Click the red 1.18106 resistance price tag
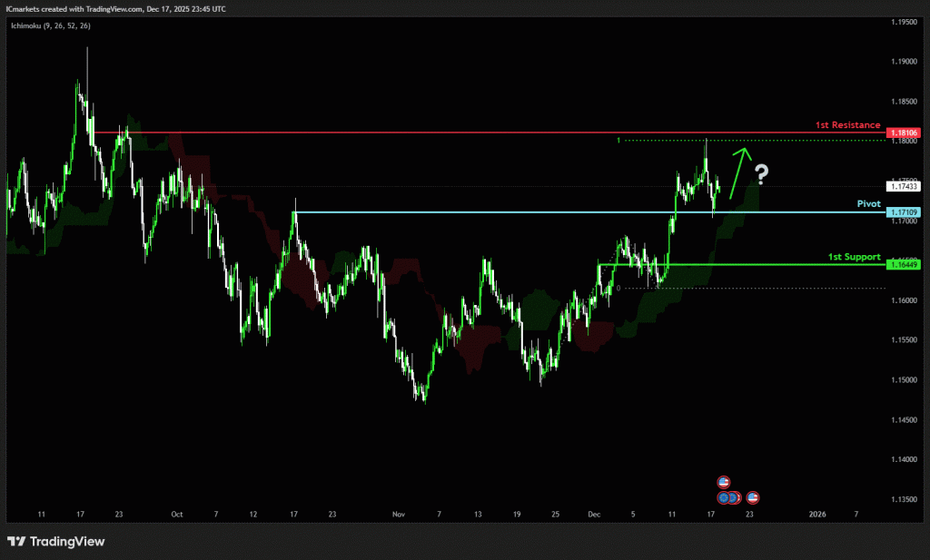 coord(905,133)
